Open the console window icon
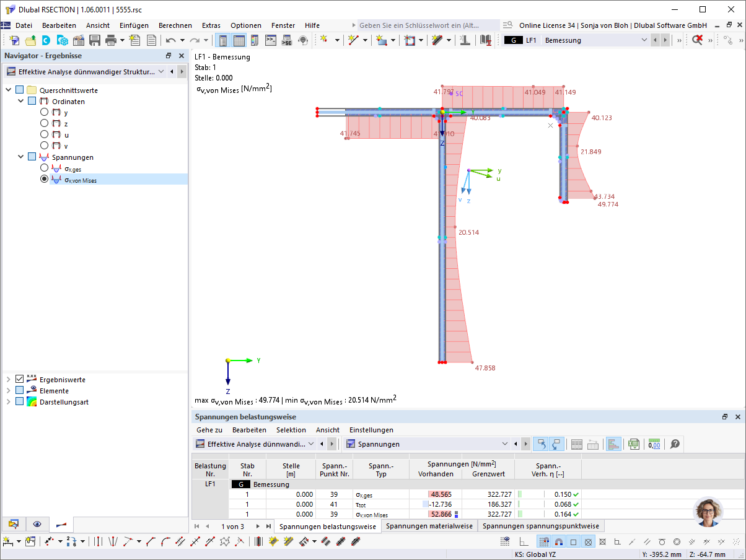The width and height of the screenshot is (746, 560). click(x=271, y=40)
